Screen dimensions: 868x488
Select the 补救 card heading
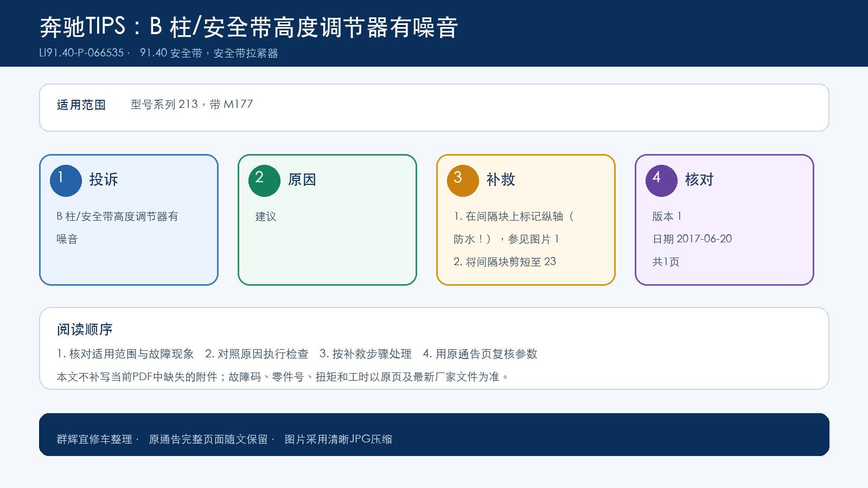click(501, 179)
